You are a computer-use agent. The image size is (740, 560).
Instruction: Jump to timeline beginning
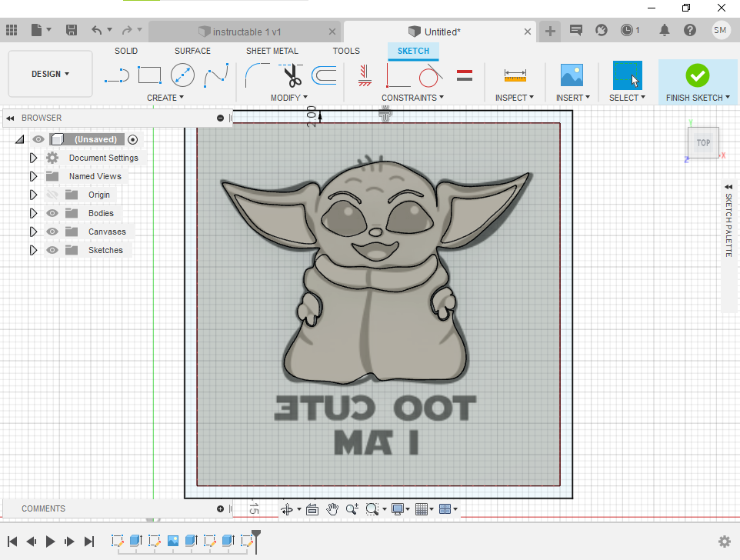(x=12, y=541)
